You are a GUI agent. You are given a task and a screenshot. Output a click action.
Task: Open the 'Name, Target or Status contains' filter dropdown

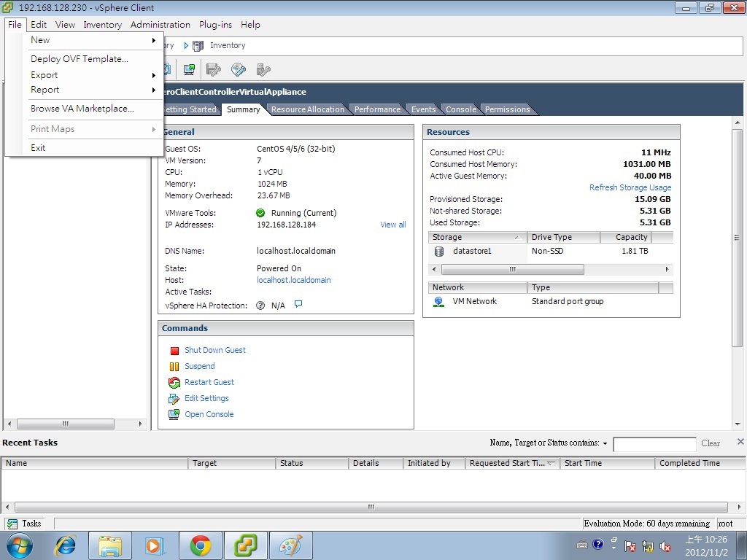click(x=605, y=443)
